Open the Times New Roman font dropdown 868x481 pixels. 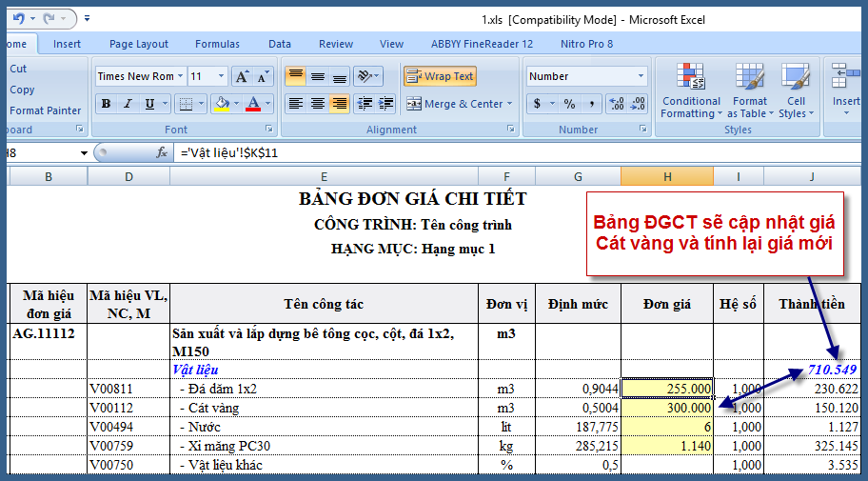click(x=180, y=76)
